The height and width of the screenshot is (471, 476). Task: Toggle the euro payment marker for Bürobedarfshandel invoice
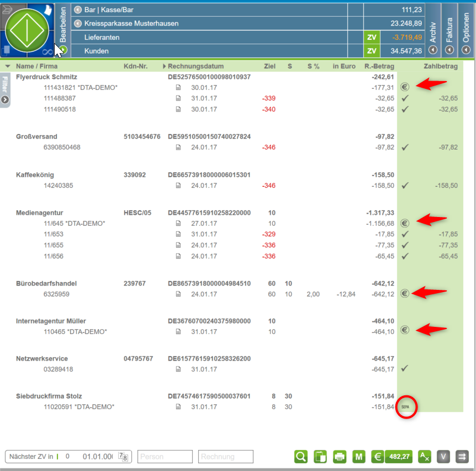point(405,294)
